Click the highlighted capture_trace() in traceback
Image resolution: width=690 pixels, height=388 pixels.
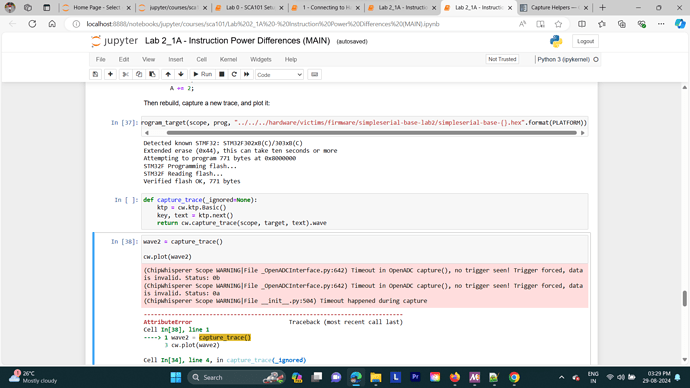tap(225, 337)
